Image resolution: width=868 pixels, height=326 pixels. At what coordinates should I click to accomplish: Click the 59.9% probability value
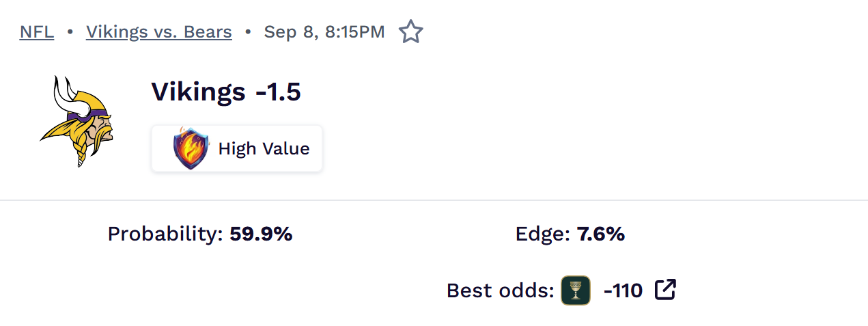coord(261,234)
